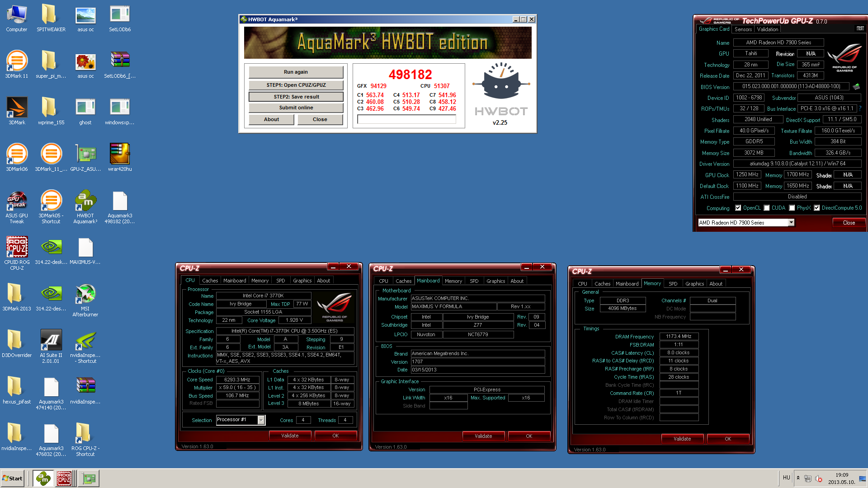868x488 pixels.
Task: Launch the 3DMark desktop shortcut
Action: coord(17,111)
